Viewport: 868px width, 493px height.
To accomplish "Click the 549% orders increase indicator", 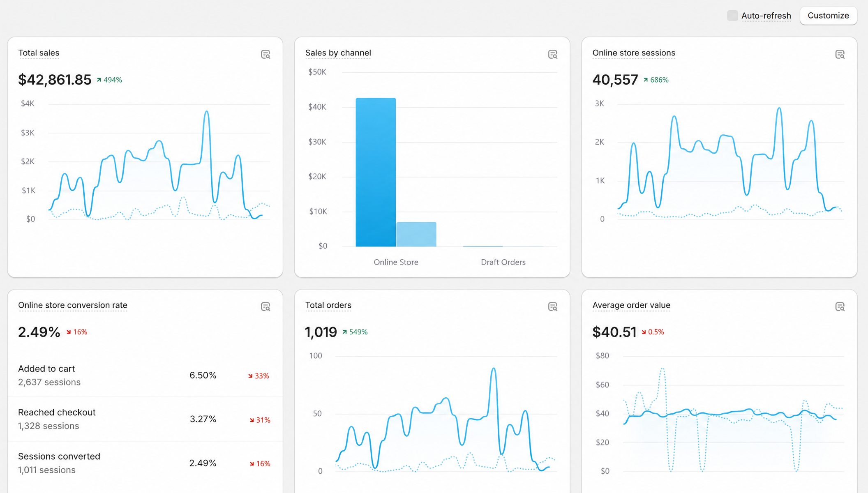I will 355,332.
